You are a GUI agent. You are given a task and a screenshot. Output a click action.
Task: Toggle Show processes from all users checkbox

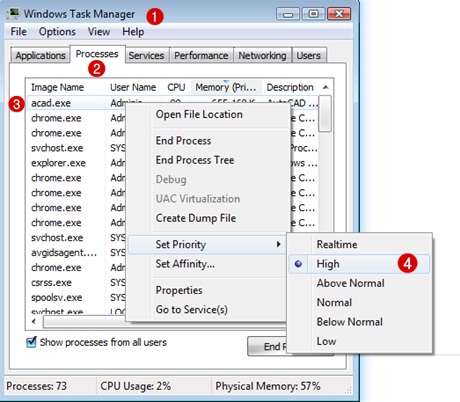31,342
